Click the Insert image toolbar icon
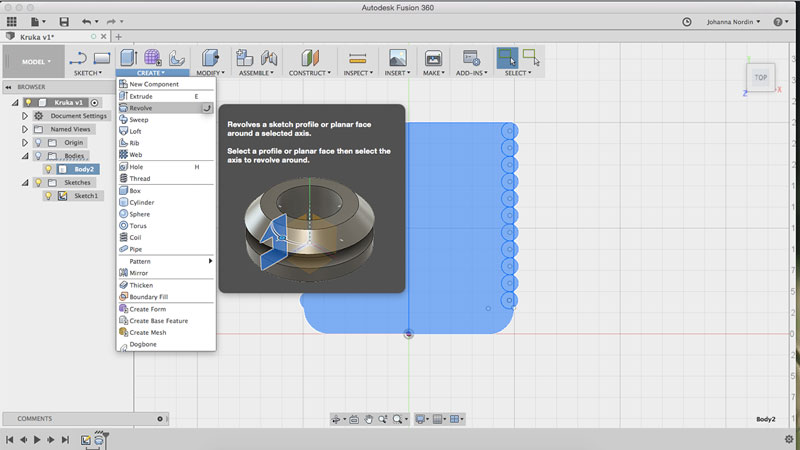Viewport: 800px width, 450px height. point(397,58)
